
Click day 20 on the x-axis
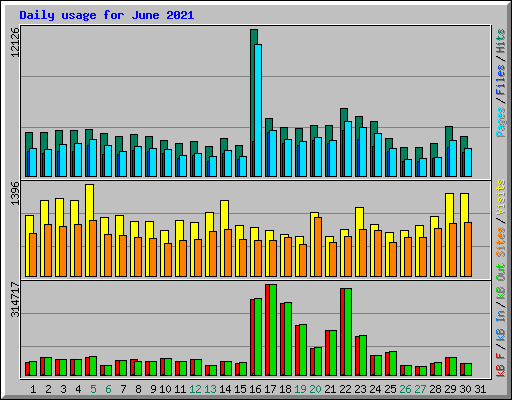tap(315, 389)
